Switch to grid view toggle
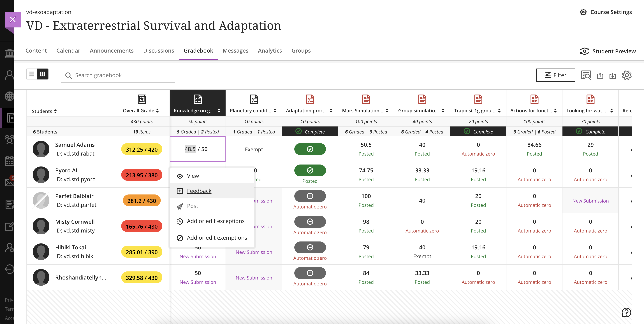 click(x=43, y=74)
